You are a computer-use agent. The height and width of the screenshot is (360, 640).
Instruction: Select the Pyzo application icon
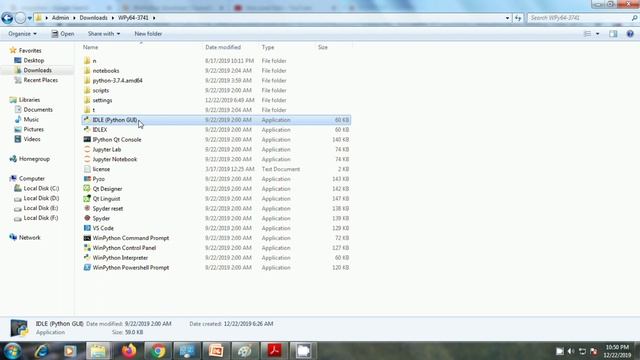[87, 179]
